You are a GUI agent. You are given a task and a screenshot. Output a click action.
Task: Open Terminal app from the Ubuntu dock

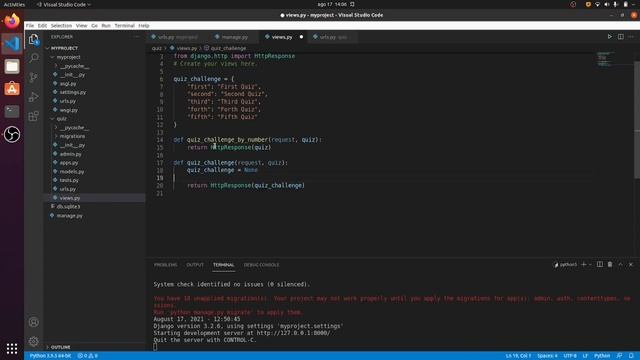(12, 111)
